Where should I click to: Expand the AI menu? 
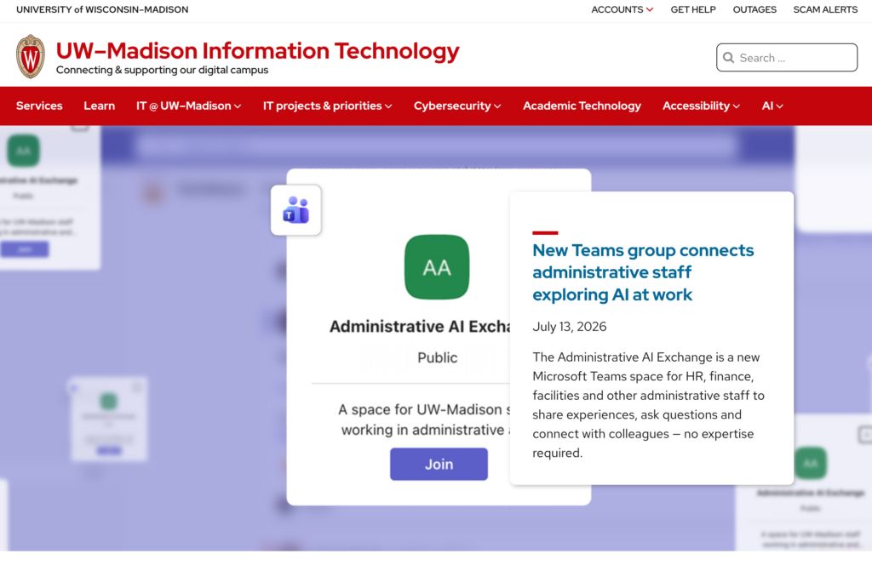(x=772, y=106)
